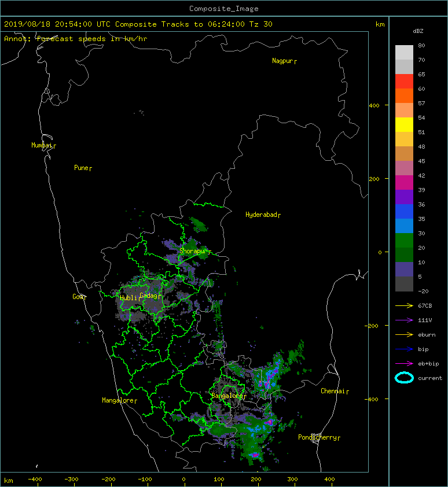Click the 'bip' legend label
Screen dimensions: 448x487
(x=423, y=349)
